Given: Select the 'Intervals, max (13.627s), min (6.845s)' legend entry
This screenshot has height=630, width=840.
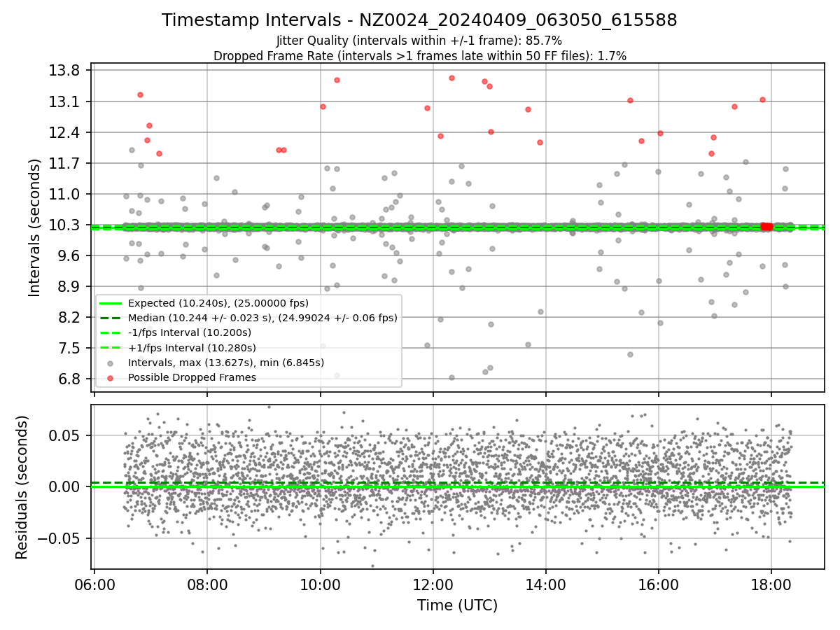Looking at the screenshot, I should [x=226, y=363].
